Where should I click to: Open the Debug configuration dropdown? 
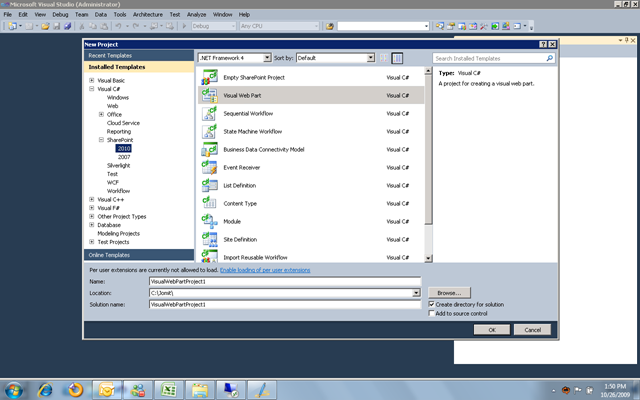[x=233, y=26]
